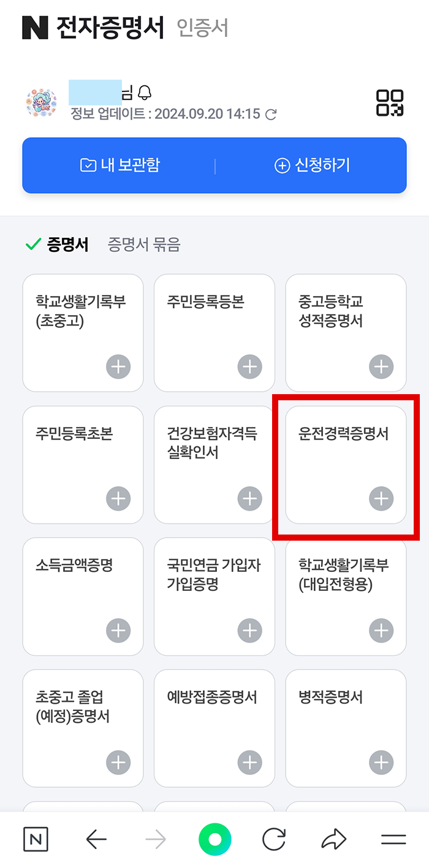Share this page using the share arrow icon
429x868 pixels.
[x=333, y=839]
